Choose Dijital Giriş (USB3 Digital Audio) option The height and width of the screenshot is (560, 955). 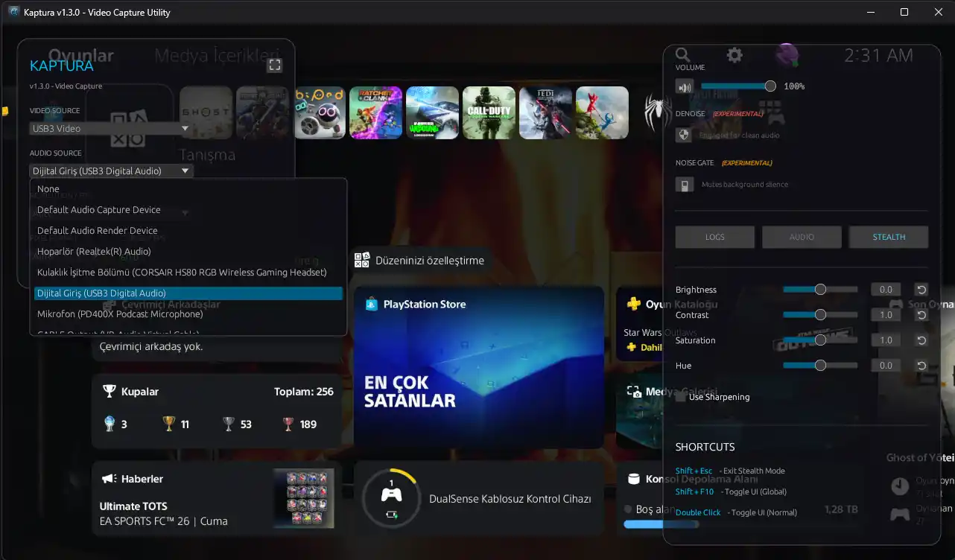188,293
